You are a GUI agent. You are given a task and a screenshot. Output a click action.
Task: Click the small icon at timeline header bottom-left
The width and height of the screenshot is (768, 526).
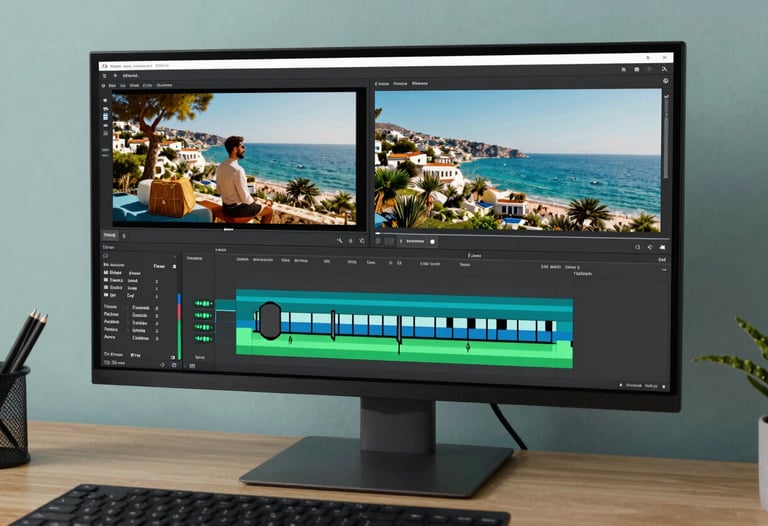[x=192, y=366]
